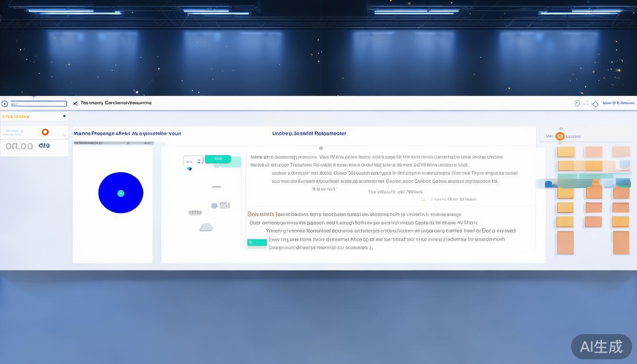Open the blue account link at top right

619,102
